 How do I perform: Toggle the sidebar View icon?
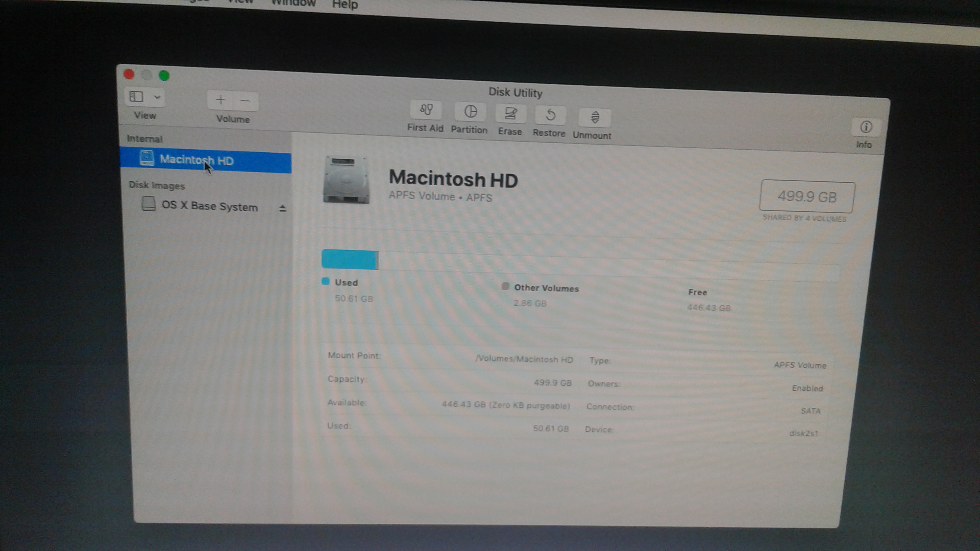click(x=136, y=97)
